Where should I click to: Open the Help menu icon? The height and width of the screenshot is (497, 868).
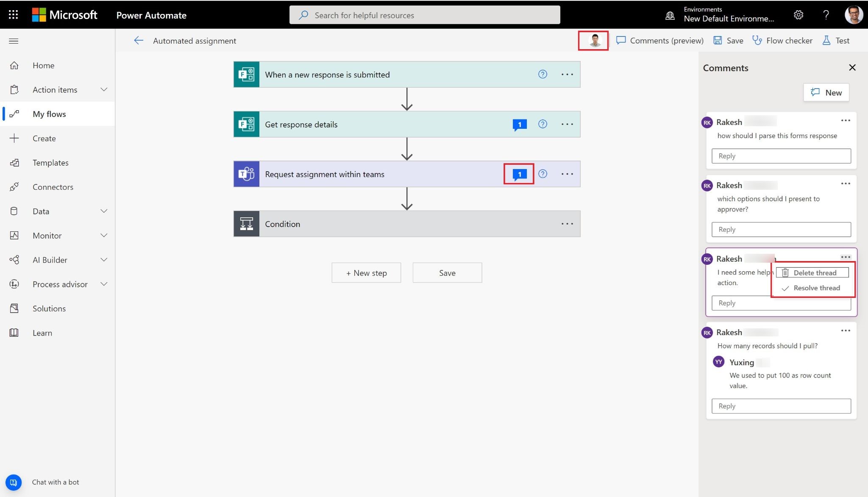826,14
